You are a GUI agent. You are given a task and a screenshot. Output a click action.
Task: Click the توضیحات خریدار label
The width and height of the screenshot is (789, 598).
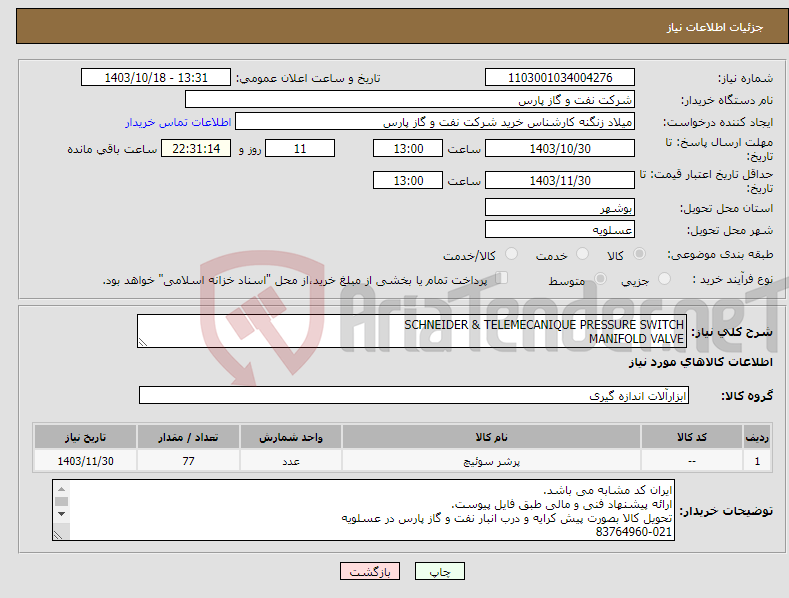point(726,511)
